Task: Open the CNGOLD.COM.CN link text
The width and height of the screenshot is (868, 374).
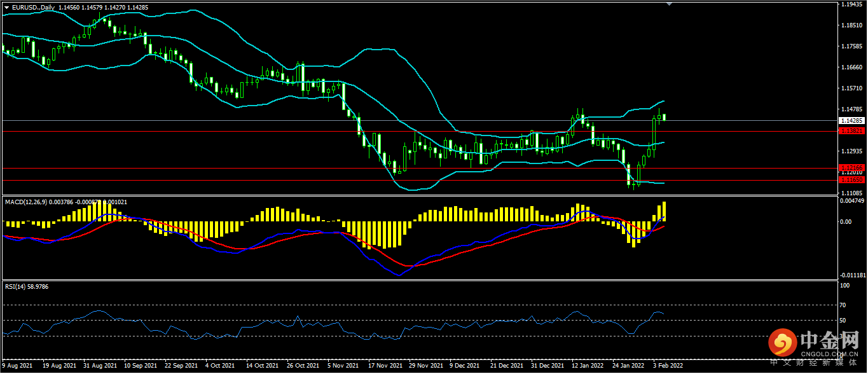Action: (829, 354)
